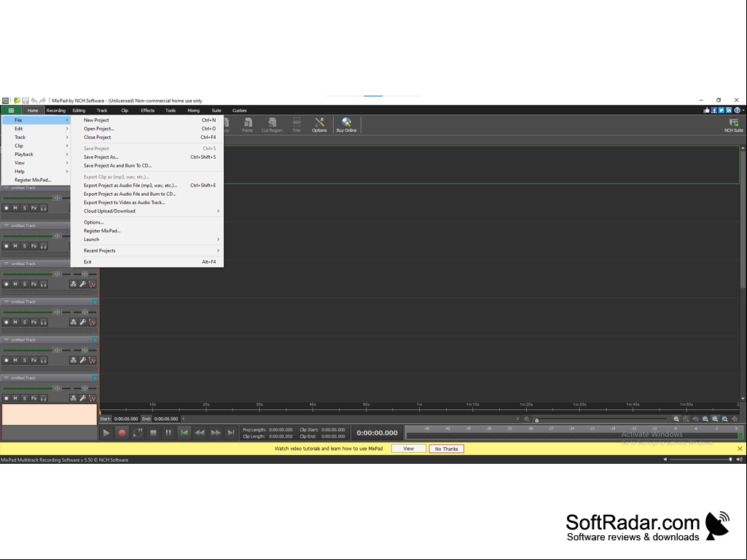Click the Twitter share icon
747x560 pixels.
coord(721,111)
